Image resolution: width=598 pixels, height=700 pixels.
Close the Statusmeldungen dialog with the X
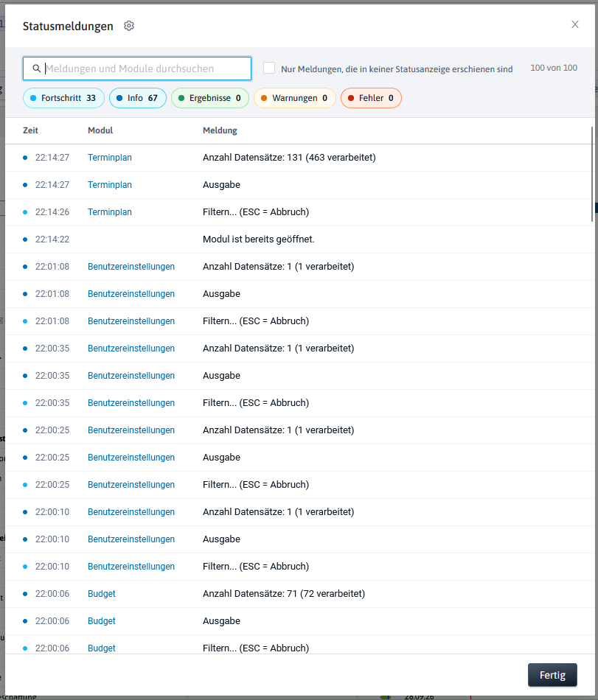[575, 24]
